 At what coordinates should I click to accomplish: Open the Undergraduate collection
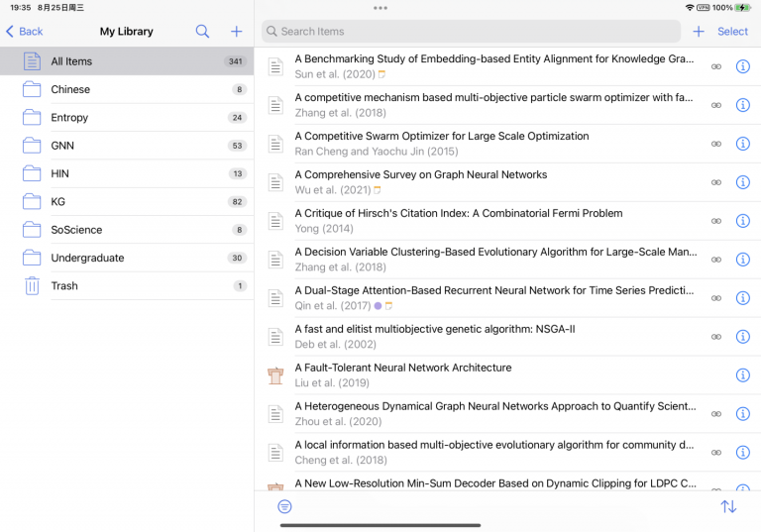[x=87, y=259]
